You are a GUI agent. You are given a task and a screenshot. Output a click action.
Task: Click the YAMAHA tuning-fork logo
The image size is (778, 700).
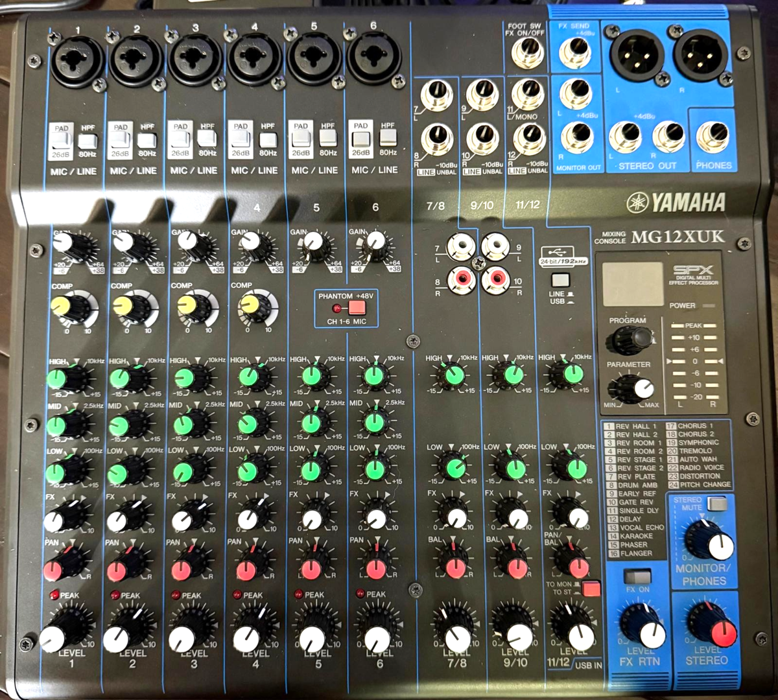638,202
